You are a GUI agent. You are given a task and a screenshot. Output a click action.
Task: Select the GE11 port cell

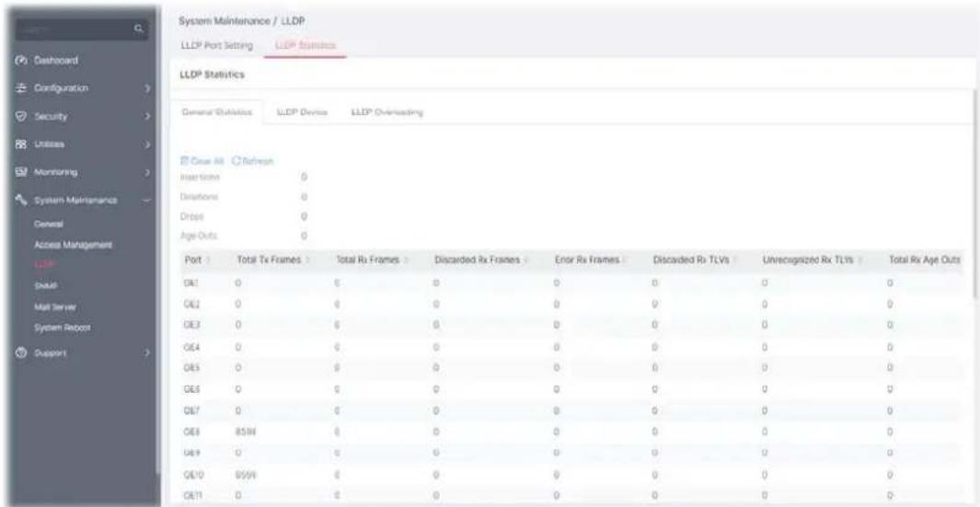pyautogui.click(x=194, y=495)
